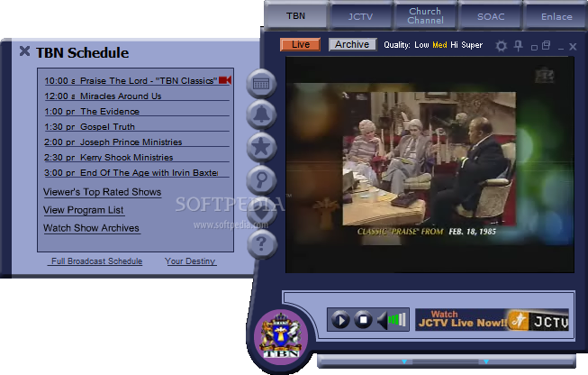The image size is (588, 375).
Task: Click View Program List link
Action: click(x=83, y=210)
